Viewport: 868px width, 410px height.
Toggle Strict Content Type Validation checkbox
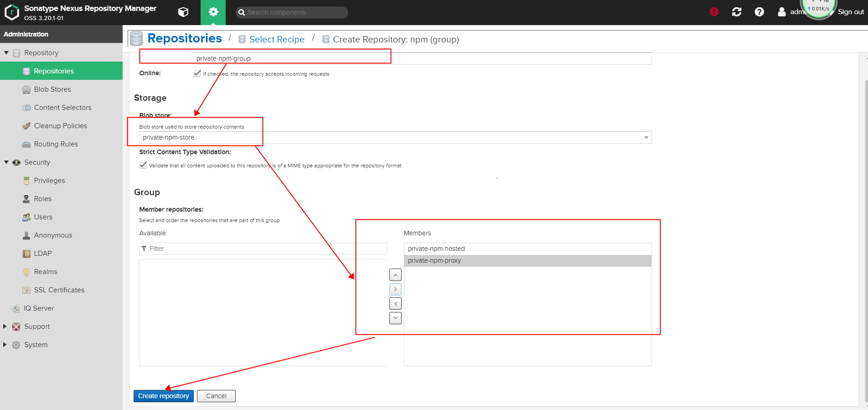[143, 165]
